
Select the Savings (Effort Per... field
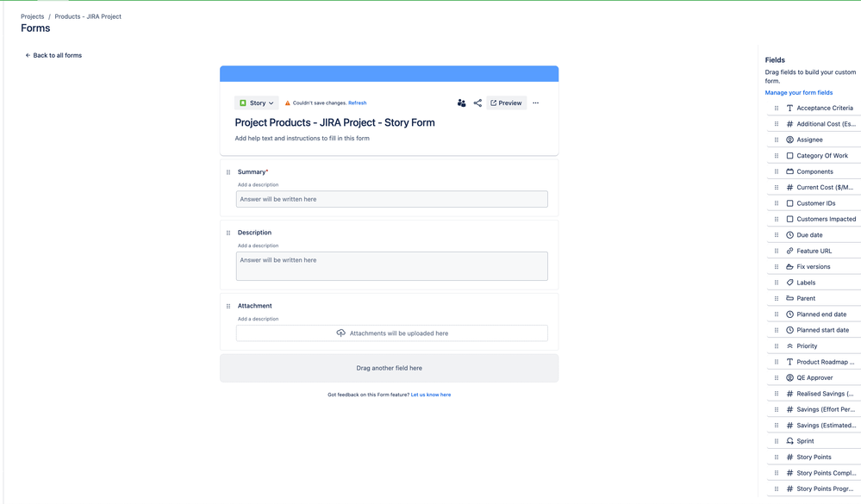(814, 409)
